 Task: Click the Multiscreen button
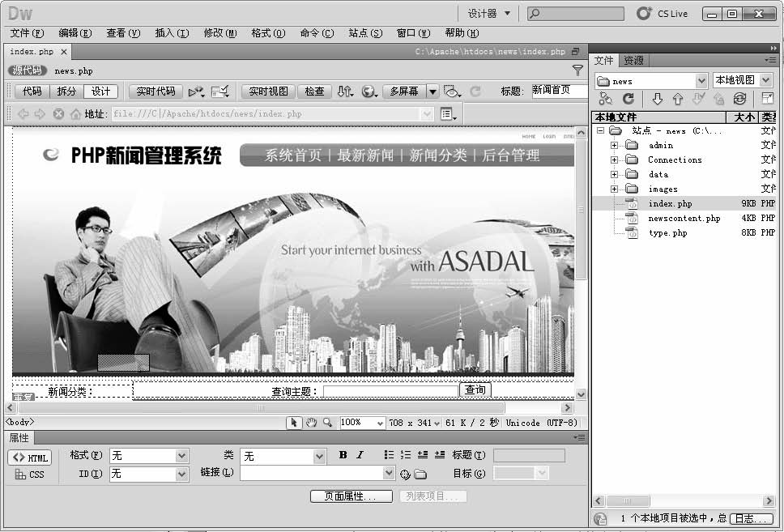point(404,92)
